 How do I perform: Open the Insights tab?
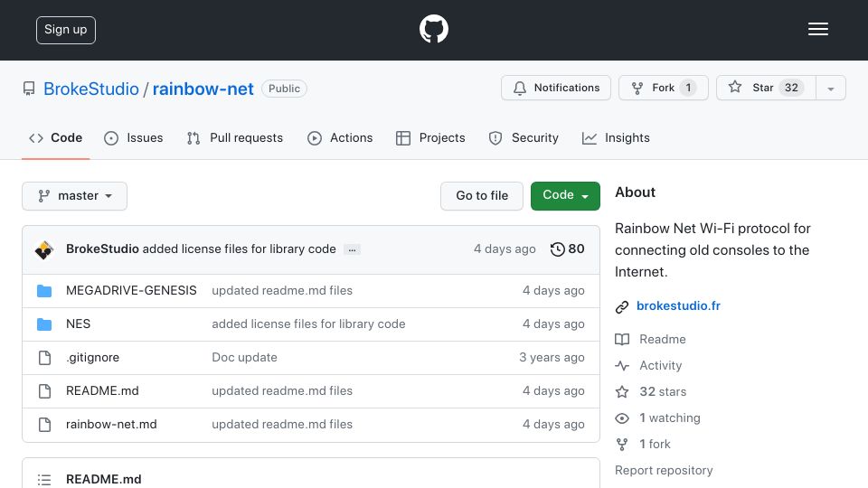pyautogui.click(x=616, y=137)
